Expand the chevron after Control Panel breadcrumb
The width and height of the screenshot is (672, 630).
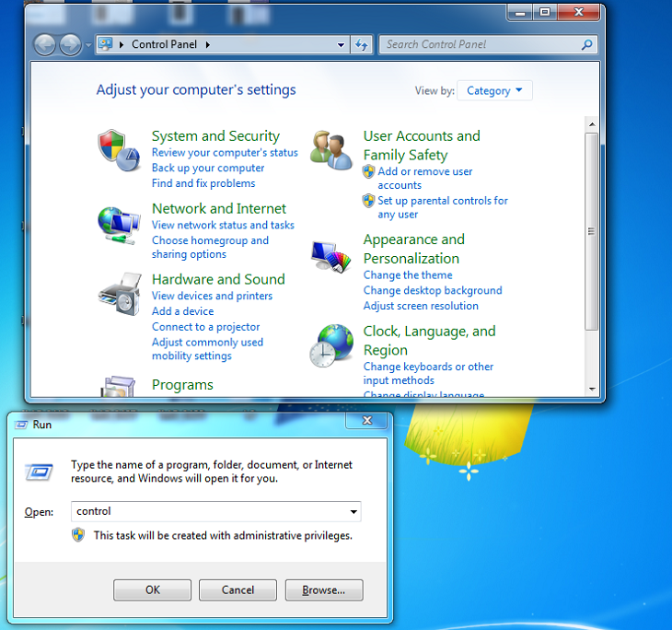[208, 44]
